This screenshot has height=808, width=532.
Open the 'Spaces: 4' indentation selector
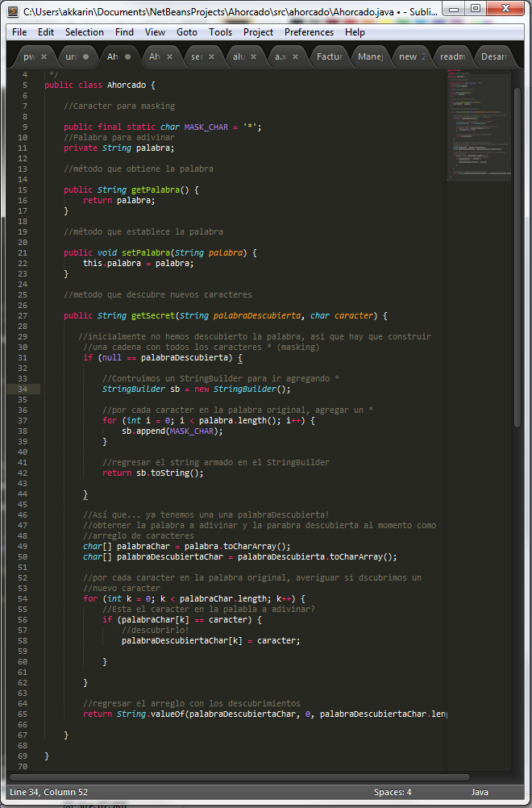click(x=393, y=792)
